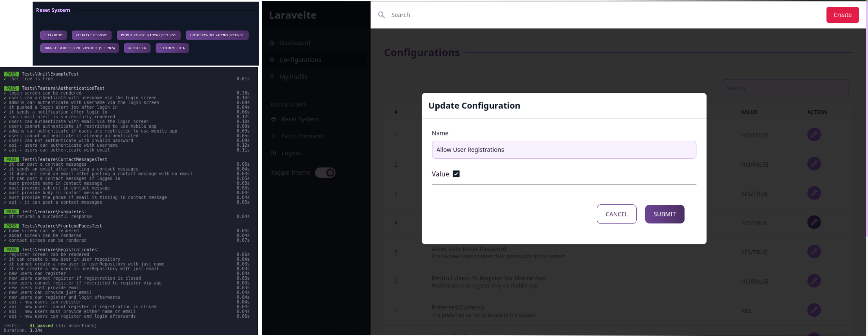
Task: Click the edit pencil for Allow User Reset Password
Action: [814, 252]
